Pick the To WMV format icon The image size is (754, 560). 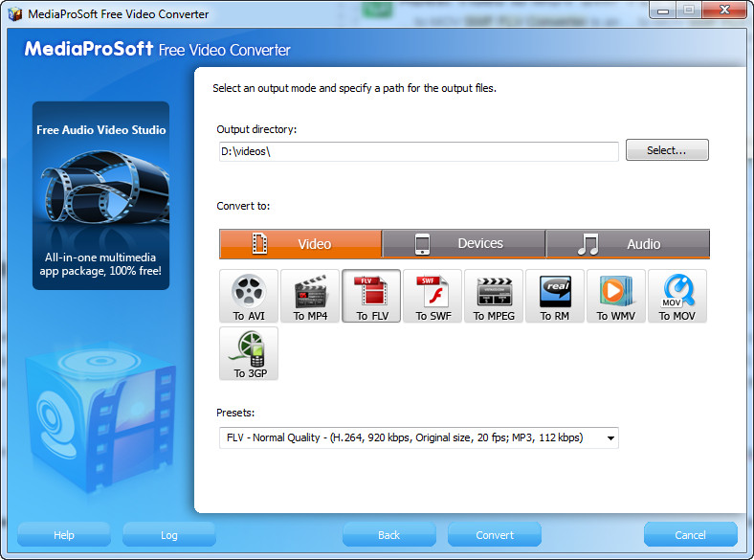(x=616, y=296)
